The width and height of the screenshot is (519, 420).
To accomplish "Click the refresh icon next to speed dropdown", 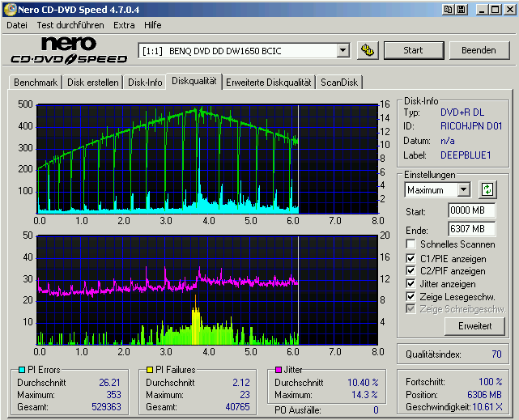I will (x=487, y=189).
